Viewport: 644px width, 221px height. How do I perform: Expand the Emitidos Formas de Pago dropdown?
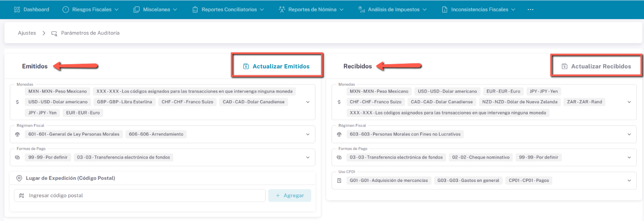308,157
